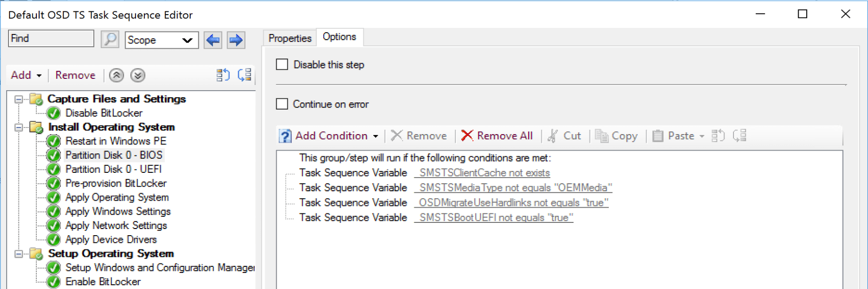Image resolution: width=868 pixels, height=289 pixels.
Task: Click the blue left arrow icon
Action: point(213,40)
